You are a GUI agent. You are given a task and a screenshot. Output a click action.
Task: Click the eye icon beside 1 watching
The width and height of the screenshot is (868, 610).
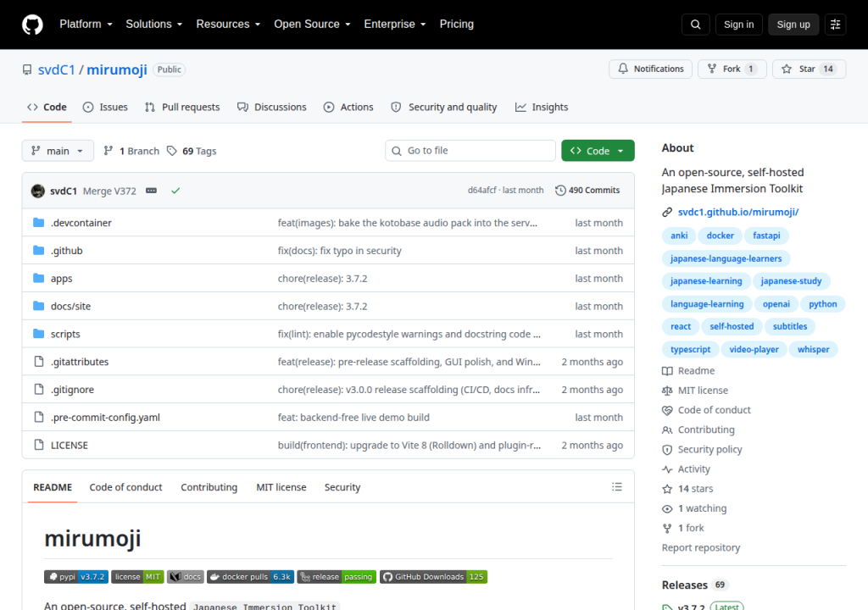[667, 508]
